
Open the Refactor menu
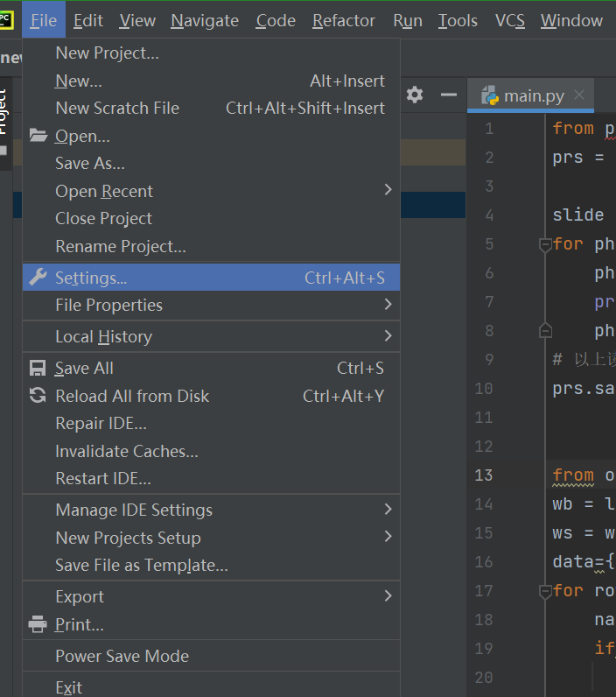[344, 20]
